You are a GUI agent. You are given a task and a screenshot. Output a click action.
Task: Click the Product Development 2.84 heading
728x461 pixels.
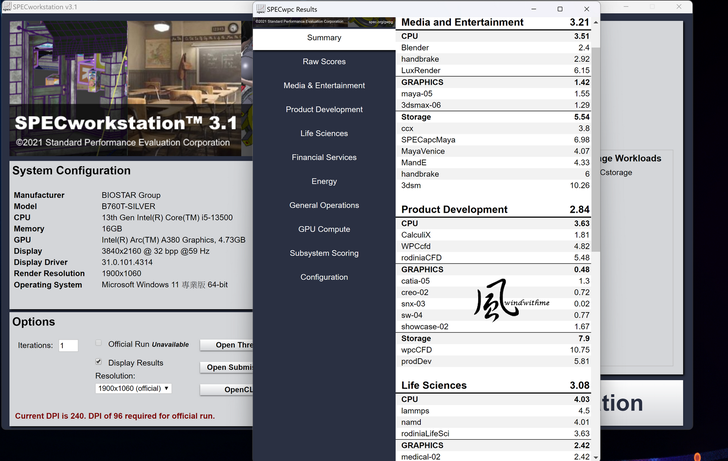coord(495,209)
